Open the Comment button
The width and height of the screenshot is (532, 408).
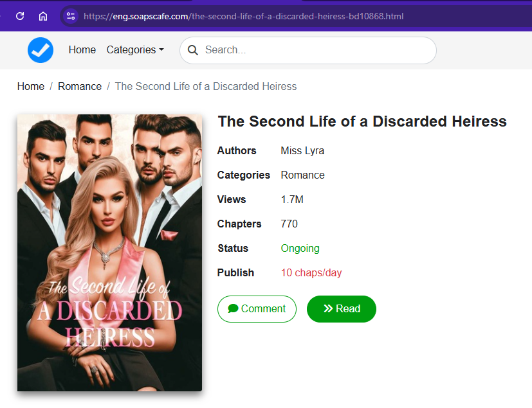point(257,308)
